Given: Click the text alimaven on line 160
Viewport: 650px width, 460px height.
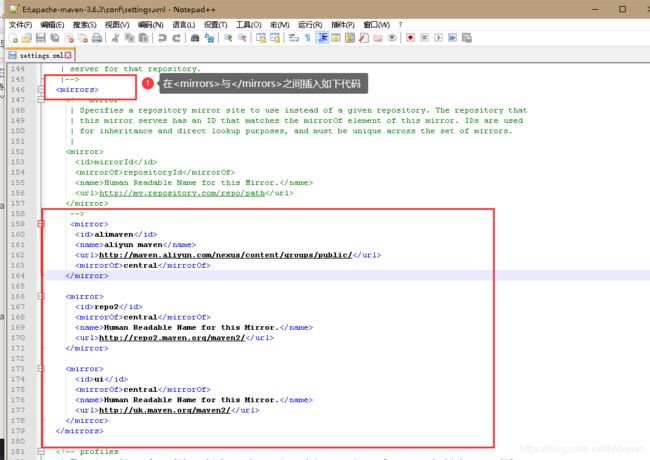Looking at the screenshot, I should click(114, 235).
